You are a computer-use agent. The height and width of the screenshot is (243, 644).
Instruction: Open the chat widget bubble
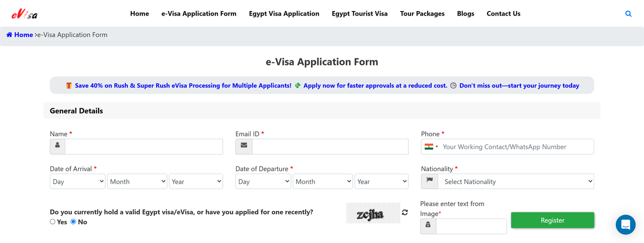[625, 224]
